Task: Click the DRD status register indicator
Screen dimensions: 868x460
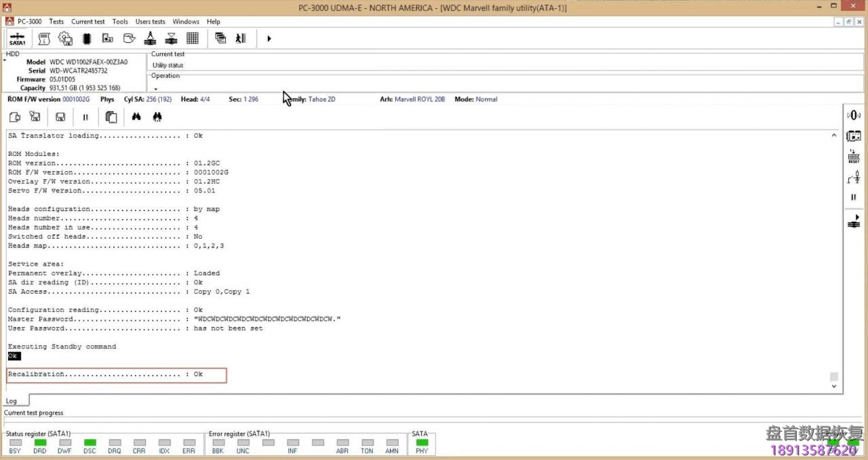Action: tap(40, 443)
